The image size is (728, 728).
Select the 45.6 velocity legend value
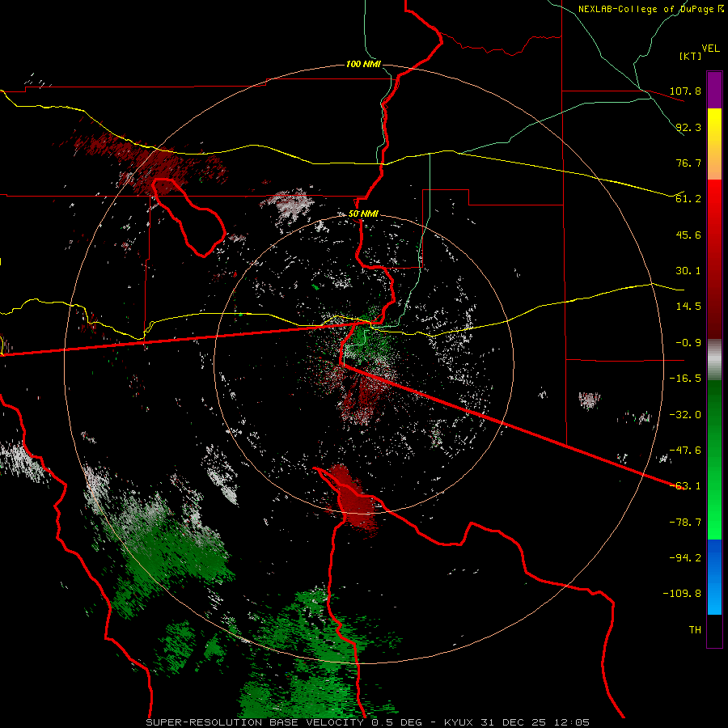pos(688,235)
